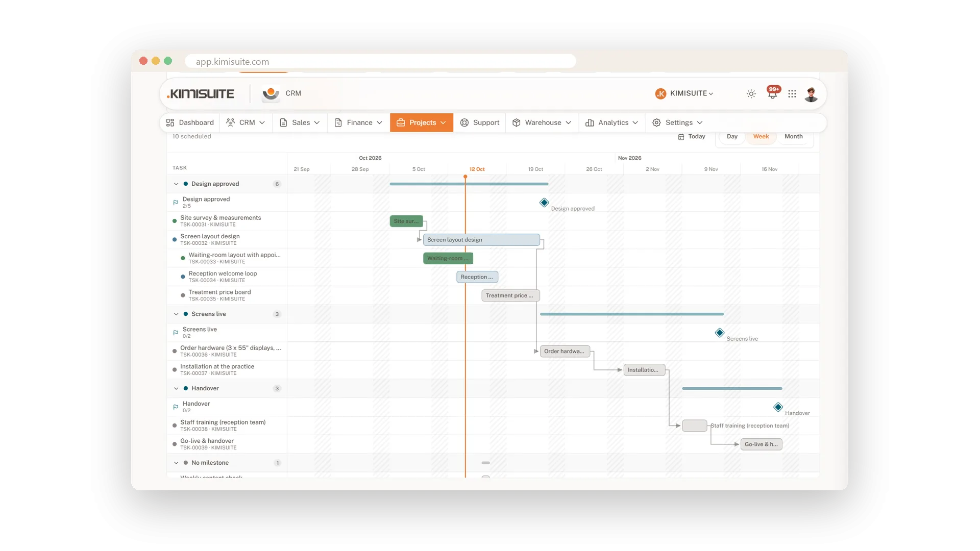
Task: Click the orange K Kimisuite workspace icon
Action: tap(660, 93)
